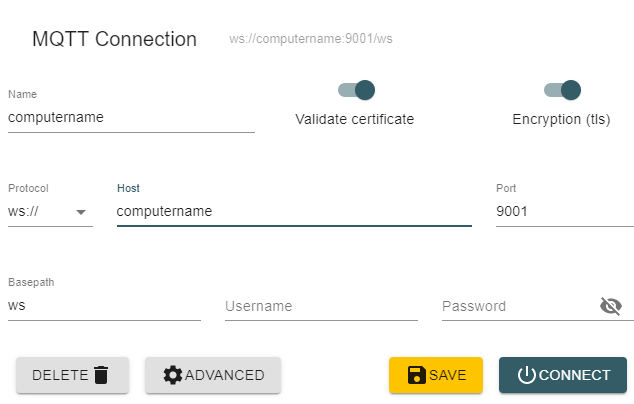Click the Encryption (tls) label text
This screenshot has width=634, height=404.
tap(561, 119)
